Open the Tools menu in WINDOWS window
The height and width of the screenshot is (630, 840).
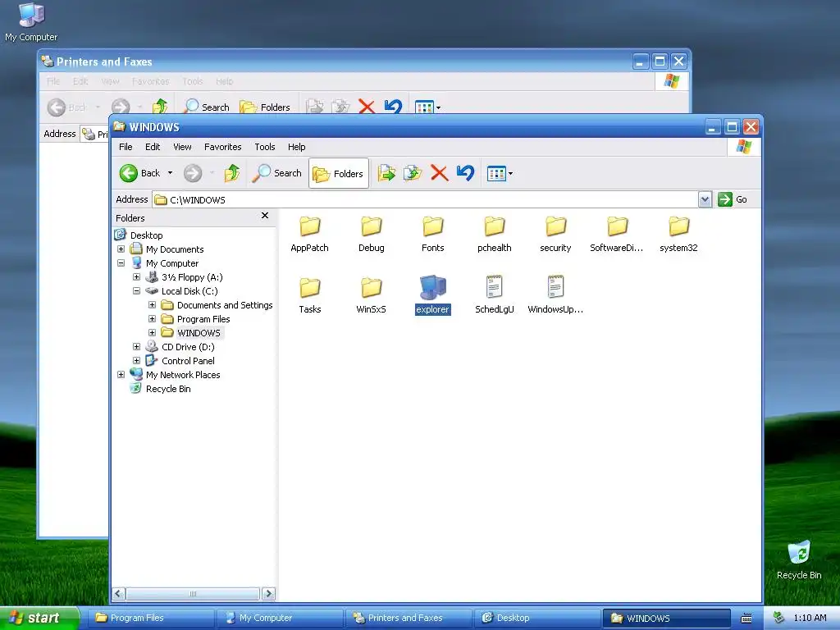tap(265, 147)
